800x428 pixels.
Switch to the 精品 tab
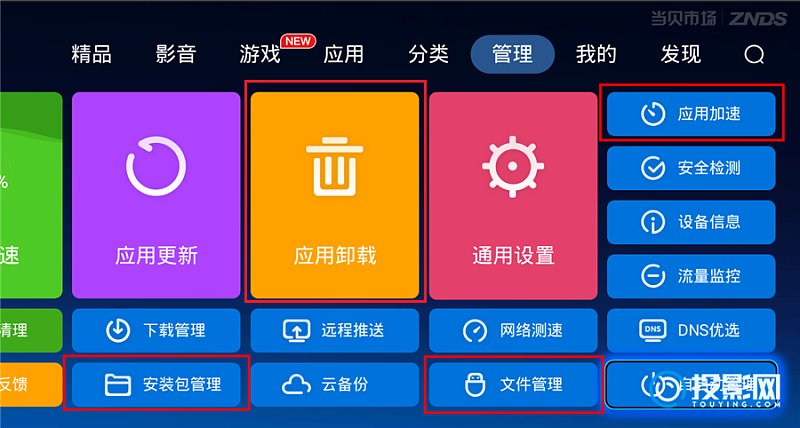coord(91,54)
